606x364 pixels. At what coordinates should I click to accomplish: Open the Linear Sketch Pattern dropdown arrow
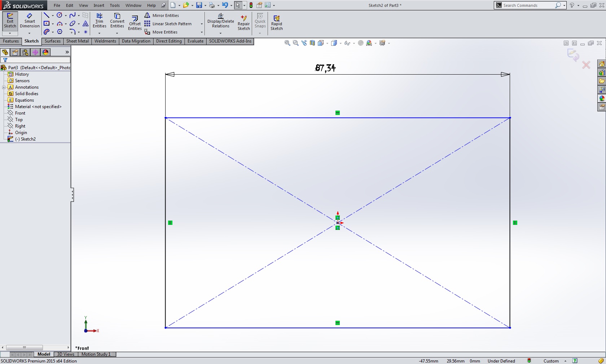click(x=202, y=24)
